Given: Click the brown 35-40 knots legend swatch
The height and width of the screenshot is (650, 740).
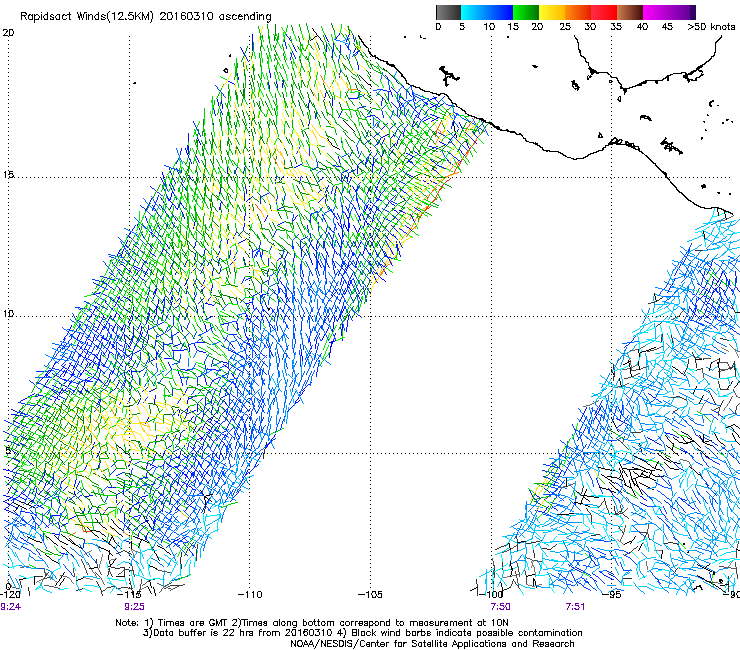Looking at the screenshot, I should tap(630, 12).
